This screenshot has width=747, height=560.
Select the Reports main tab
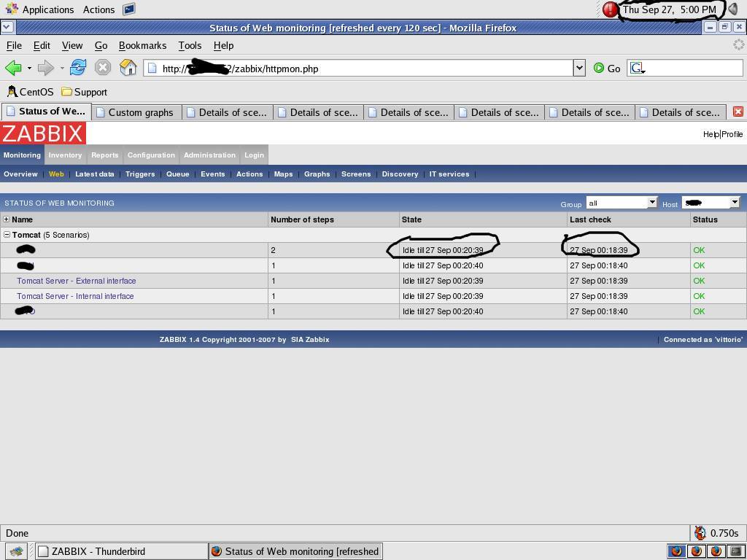104,155
